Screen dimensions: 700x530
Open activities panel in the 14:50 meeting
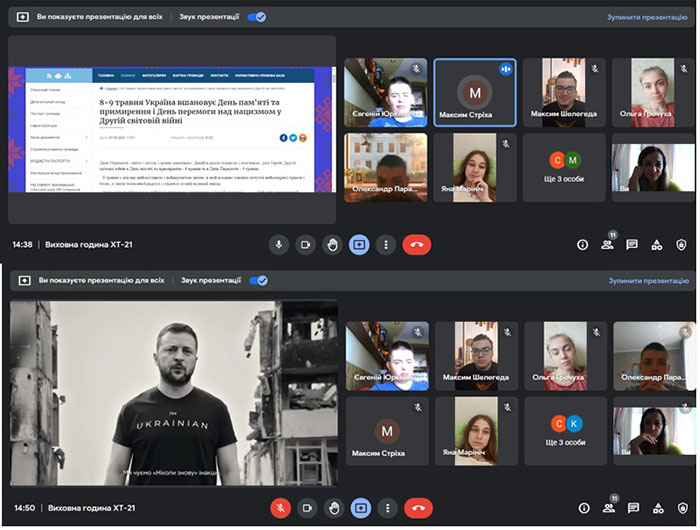[657, 508]
